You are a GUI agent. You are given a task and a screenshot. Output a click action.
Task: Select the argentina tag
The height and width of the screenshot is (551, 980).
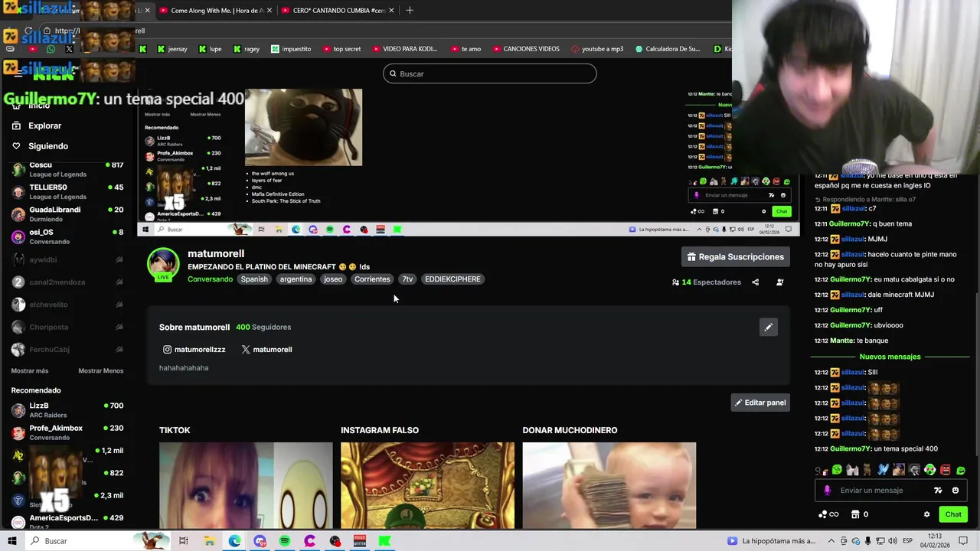[x=296, y=279]
